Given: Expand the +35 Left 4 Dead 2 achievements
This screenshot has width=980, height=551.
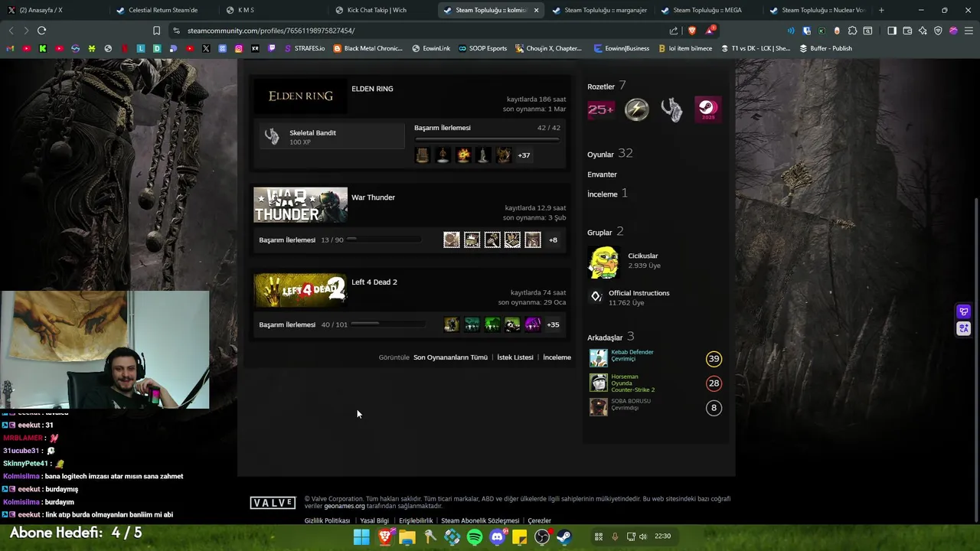Looking at the screenshot, I should pyautogui.click(x=553, y=324).
